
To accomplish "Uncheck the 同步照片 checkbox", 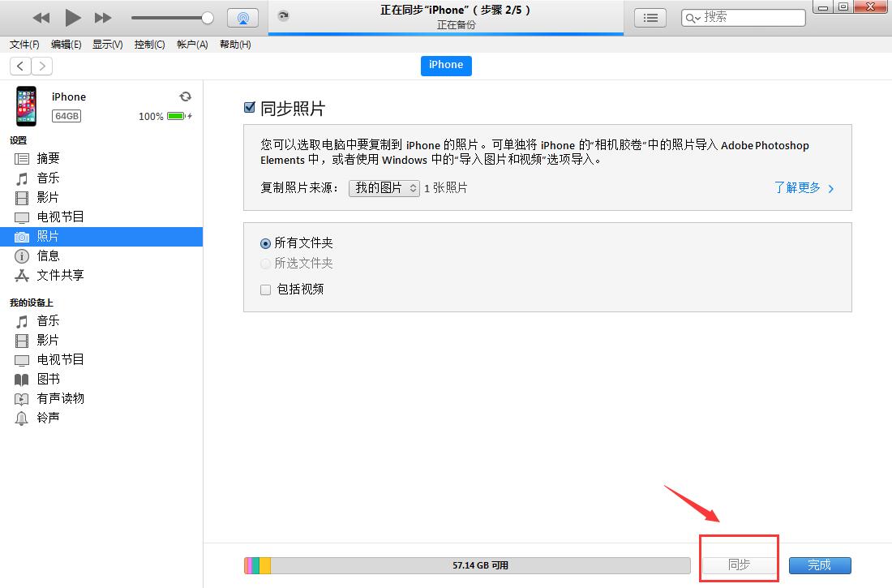I will coord(249,107).
